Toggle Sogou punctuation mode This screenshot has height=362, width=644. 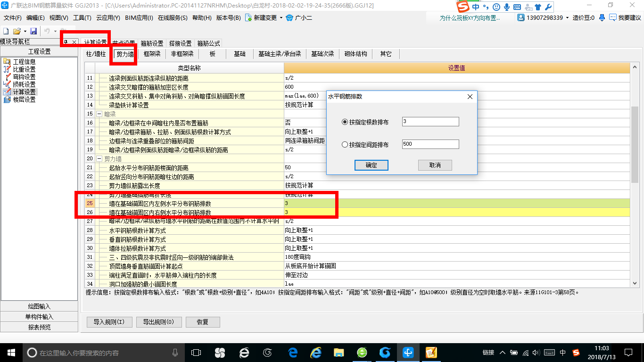487,7
